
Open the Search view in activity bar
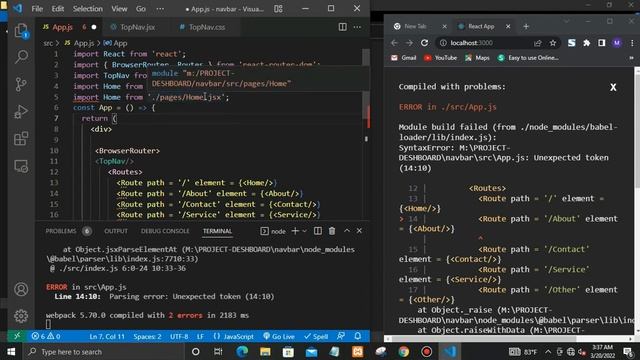tap(21, 56)
